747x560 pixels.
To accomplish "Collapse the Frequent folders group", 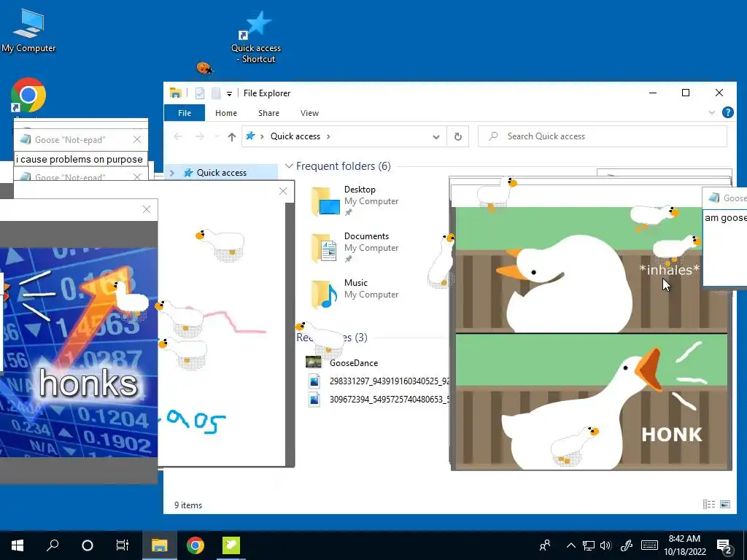I will pyautogui.click(x=289, y=166).
